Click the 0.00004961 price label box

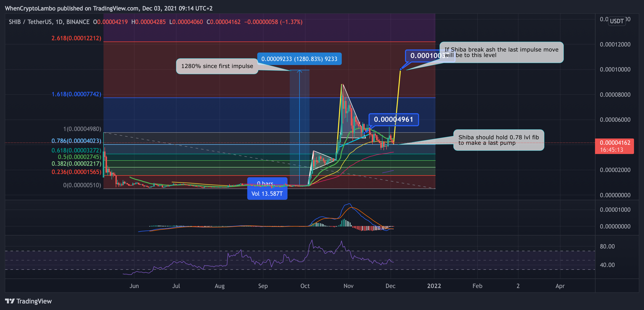pyautogui.click(x=393, y=119)
